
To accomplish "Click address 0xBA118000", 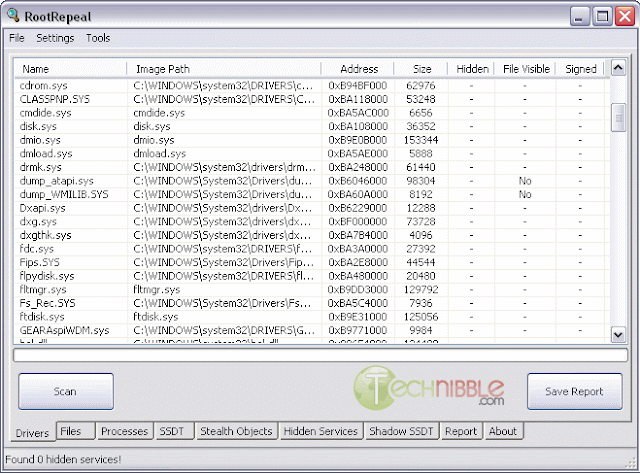I will click(358, 99).
